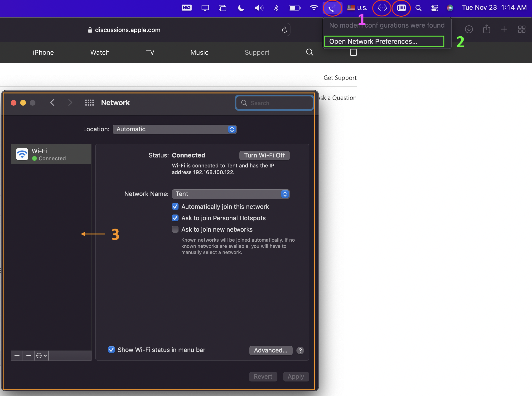Show all preferences grid icon
Image resolution: width=532 pixels, height=396 pixels.
click(x=89, y=103)
